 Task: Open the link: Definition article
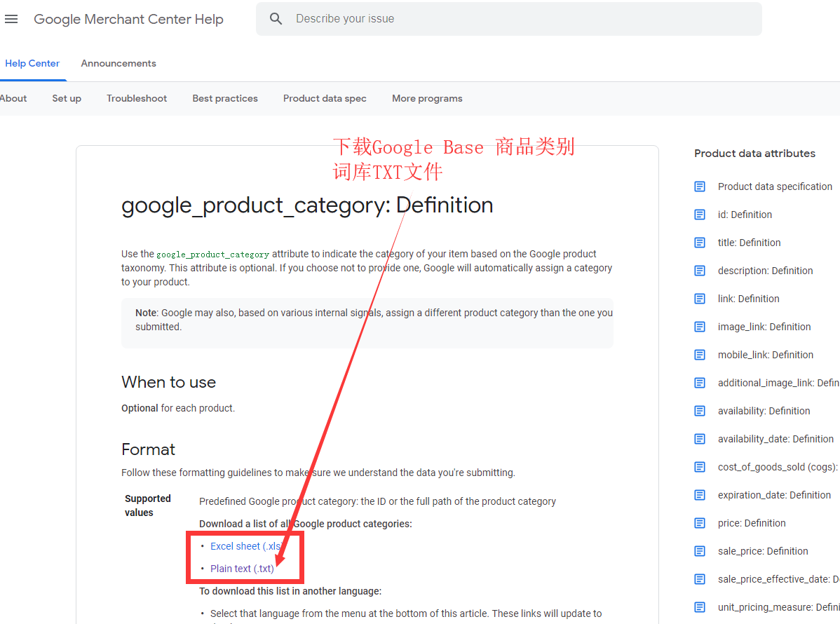click(748, 299)
